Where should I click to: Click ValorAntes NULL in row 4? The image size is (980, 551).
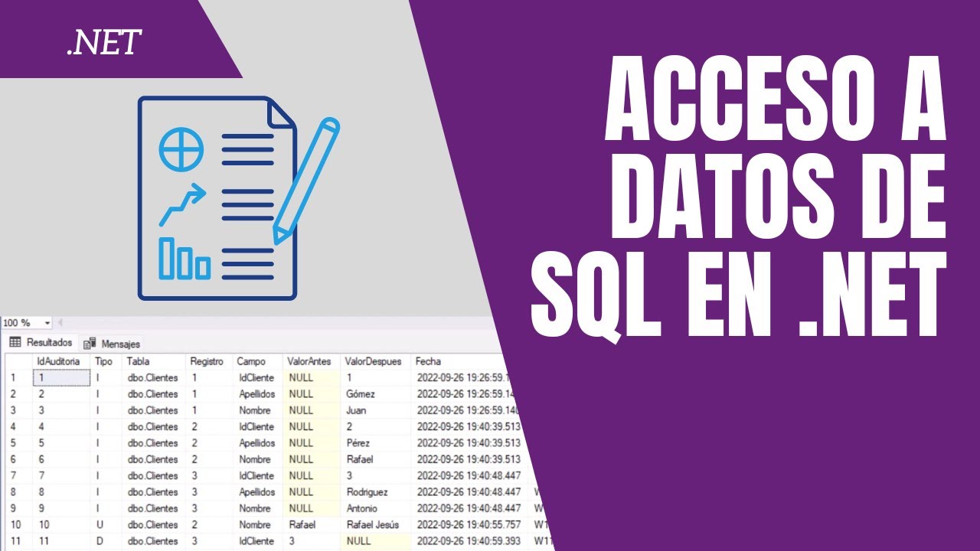point(312,427)
